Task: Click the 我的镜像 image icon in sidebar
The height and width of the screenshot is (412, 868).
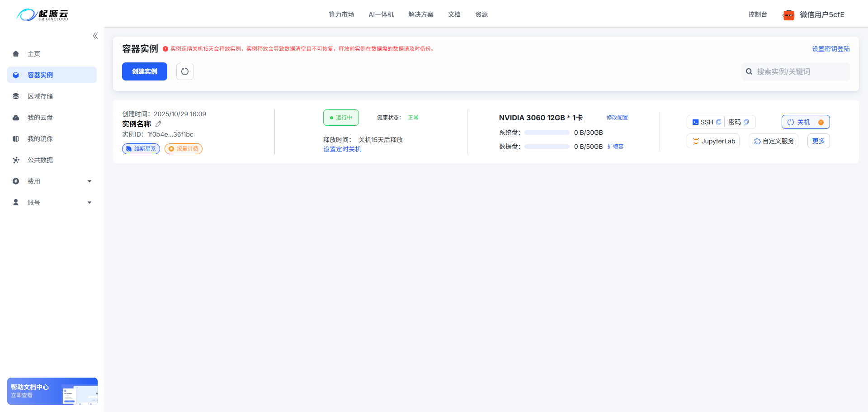Action: click(x=16, y=139)
